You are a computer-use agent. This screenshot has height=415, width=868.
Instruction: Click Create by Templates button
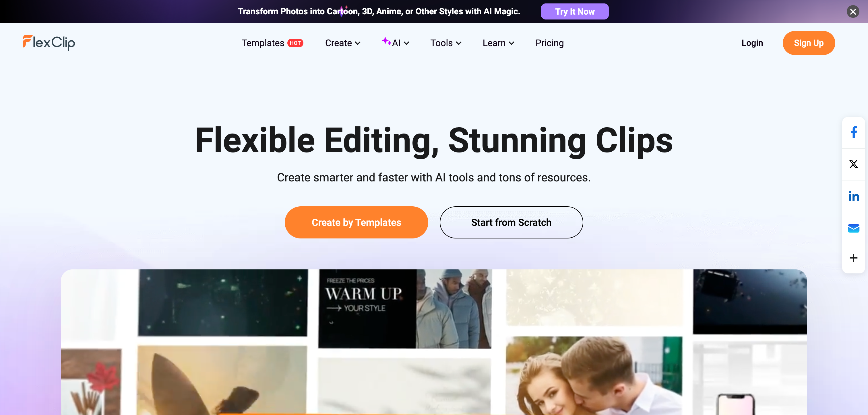[x=356, y=222]
